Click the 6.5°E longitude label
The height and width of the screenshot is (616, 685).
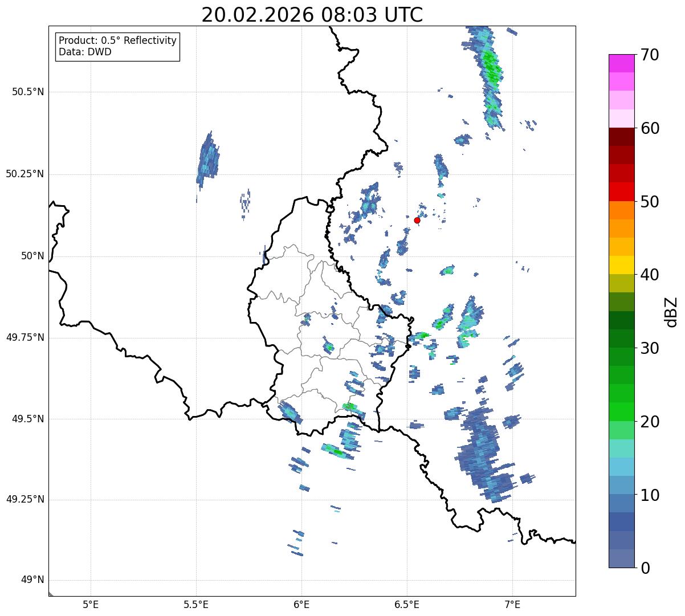pyautogui.click(x=407, y=605)
